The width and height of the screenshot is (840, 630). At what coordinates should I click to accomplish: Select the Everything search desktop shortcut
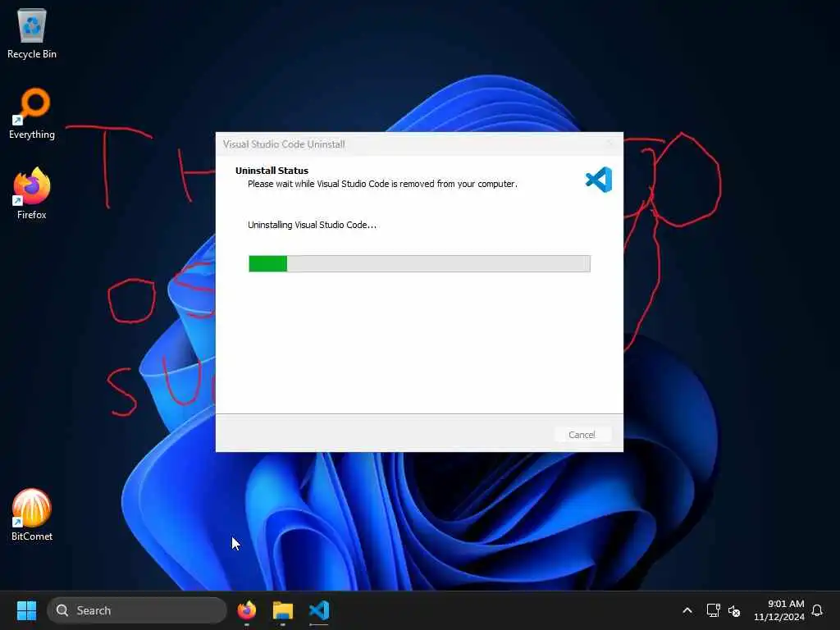pos(32,113)
